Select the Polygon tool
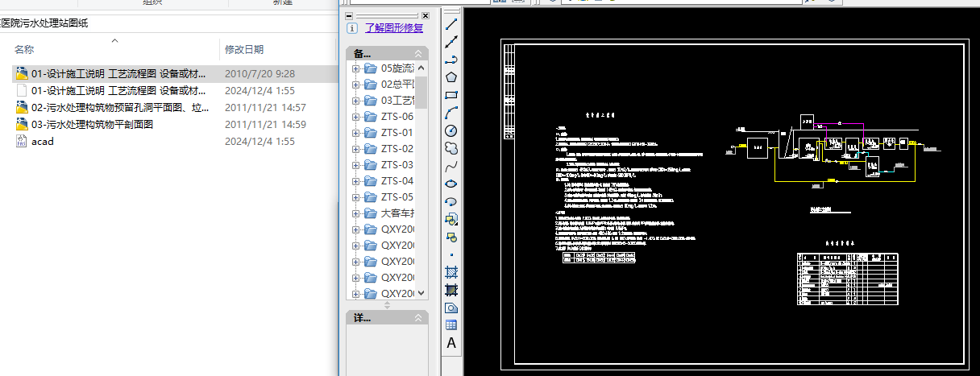Screen dimensions: 980x376 coord(451,77)
